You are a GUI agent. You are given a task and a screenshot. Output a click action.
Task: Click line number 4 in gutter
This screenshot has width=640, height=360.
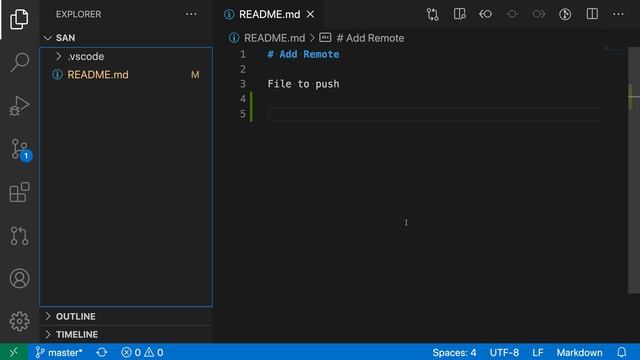(x=243, y=99)
